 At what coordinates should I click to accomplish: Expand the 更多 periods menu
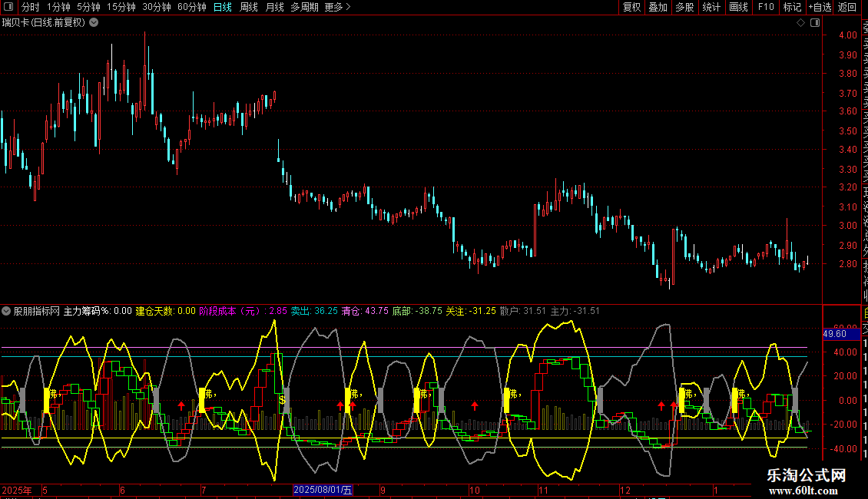(337, 7)
